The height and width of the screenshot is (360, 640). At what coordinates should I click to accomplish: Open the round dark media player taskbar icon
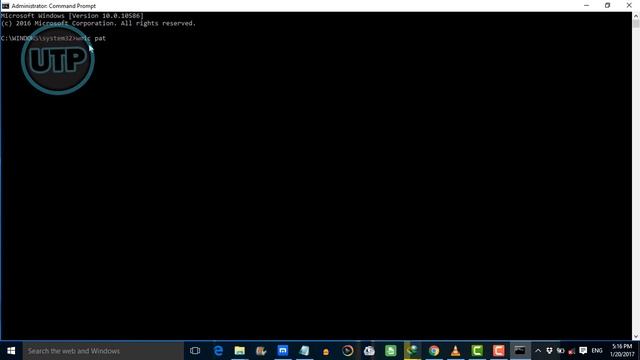[x=347, y=351]
